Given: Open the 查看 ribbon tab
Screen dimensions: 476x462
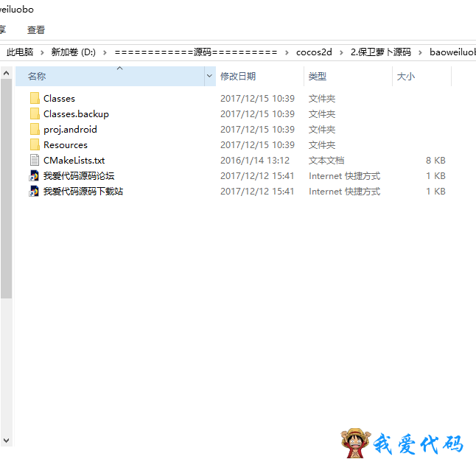Looking at the screenshot, I should point(36,30).
